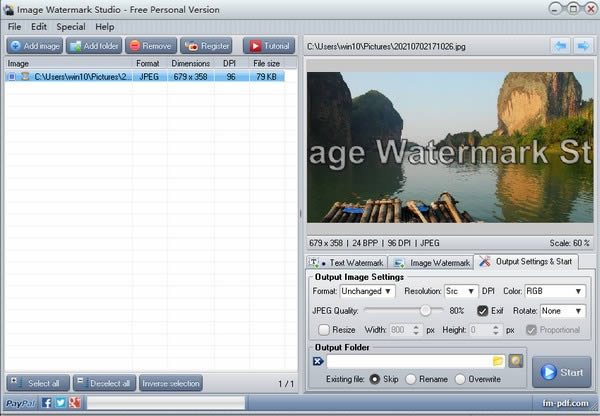Screen dimensions: 600x416
Task: Click the progress bar in the status bar
Action: pos(166,403)
